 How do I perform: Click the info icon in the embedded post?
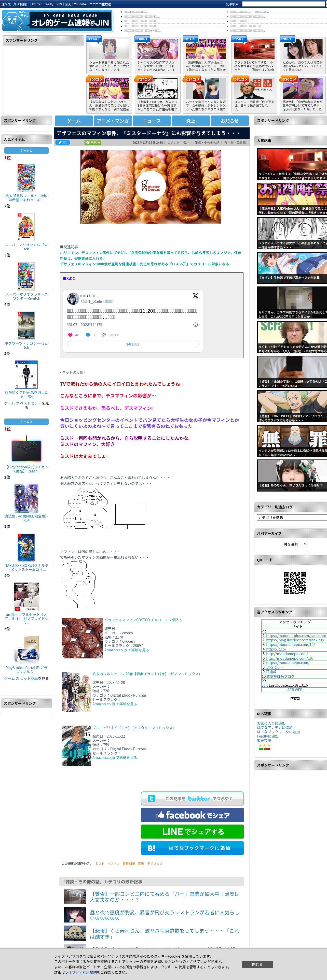tap(195, 325)
